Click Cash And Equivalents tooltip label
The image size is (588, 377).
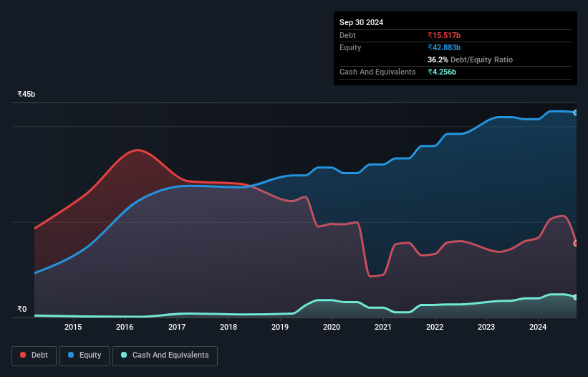[377, 72]
